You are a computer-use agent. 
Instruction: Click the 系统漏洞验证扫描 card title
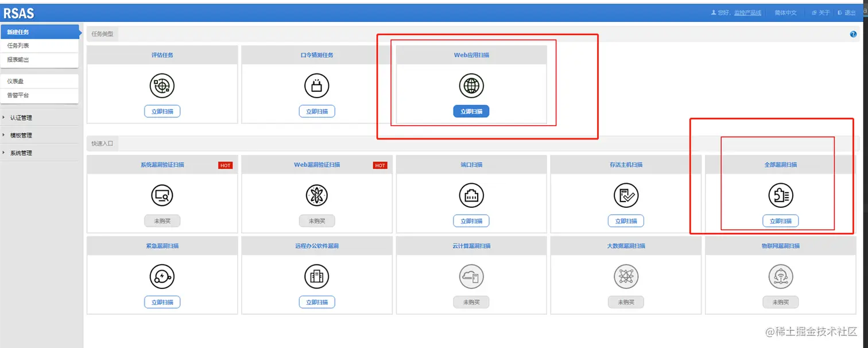tap(162, 165)
